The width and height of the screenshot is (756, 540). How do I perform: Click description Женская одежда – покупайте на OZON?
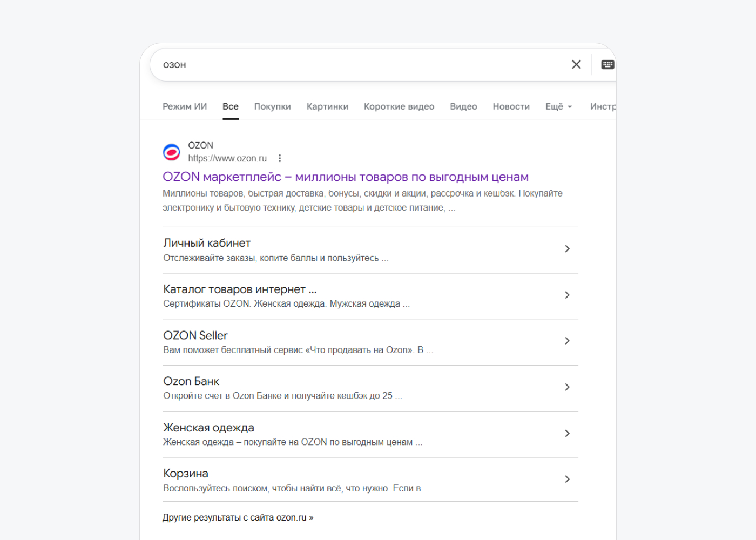[293, 442]
